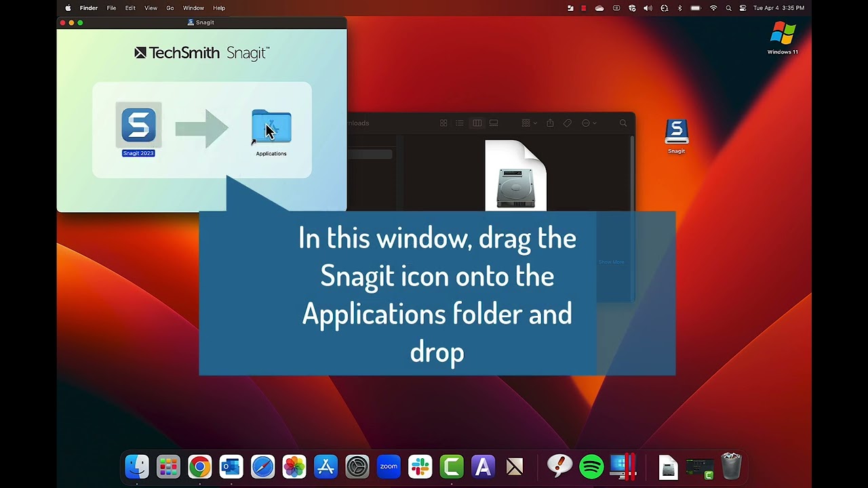Switch Finder window to list view

[460, 123]
